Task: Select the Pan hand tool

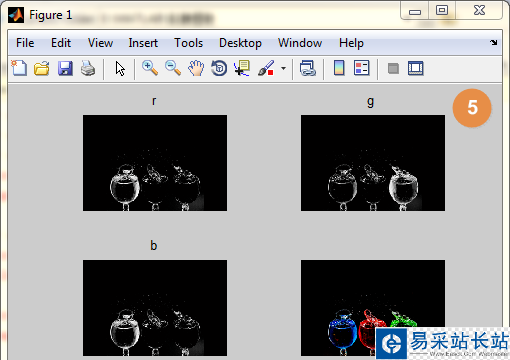Action: coord(196,68)
